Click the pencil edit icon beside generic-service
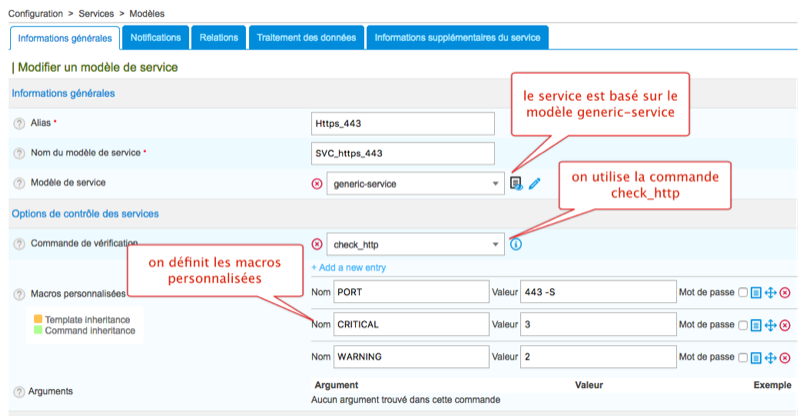 (534, 183)
